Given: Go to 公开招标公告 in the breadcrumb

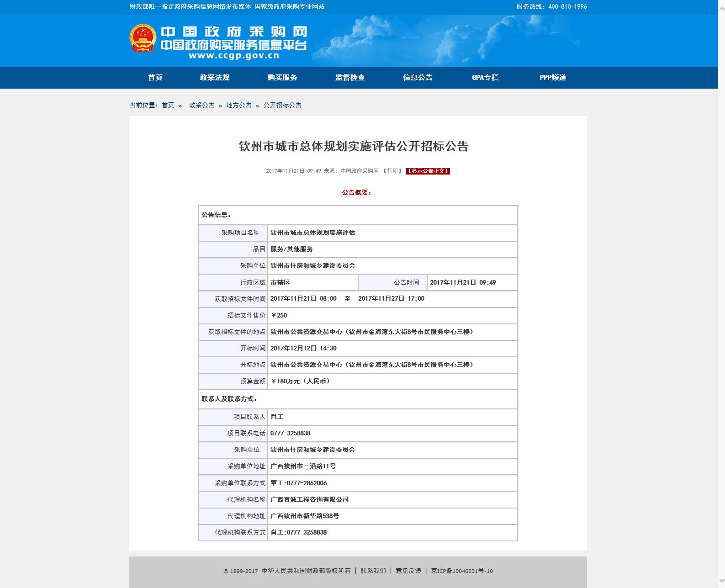Looking at the screenshot, I should pos(282,105).
